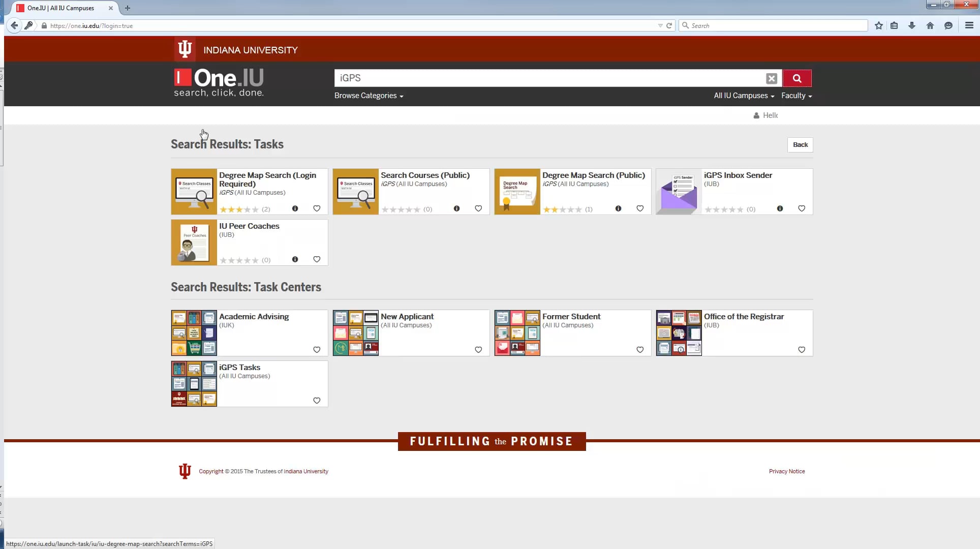
Task: Clear the iGPS search text with X
Action: tap(771, 78)
